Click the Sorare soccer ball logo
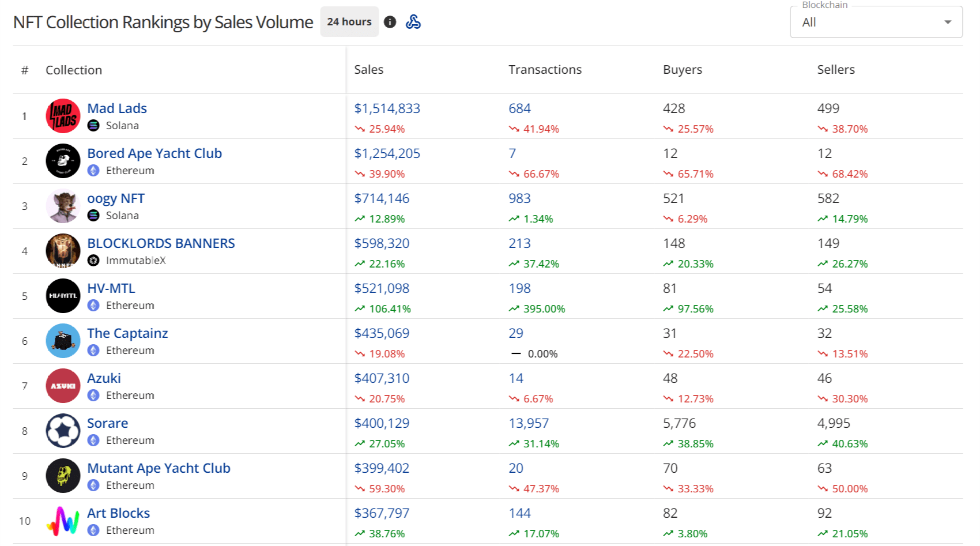Screen dimensions: 980x546 pyautogui.click(x=63, y=431)
